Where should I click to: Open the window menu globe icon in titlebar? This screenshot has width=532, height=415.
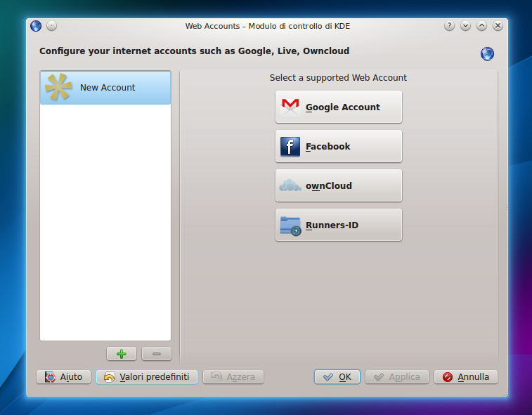pos(36,26)
